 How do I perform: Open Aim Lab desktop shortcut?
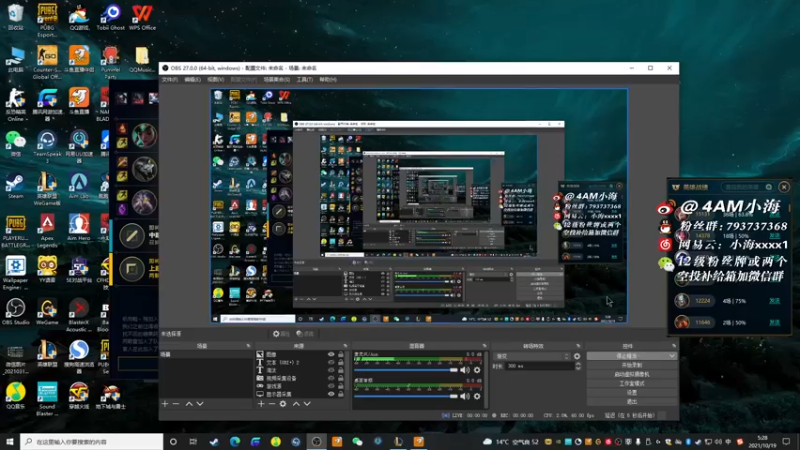[79, 186]
